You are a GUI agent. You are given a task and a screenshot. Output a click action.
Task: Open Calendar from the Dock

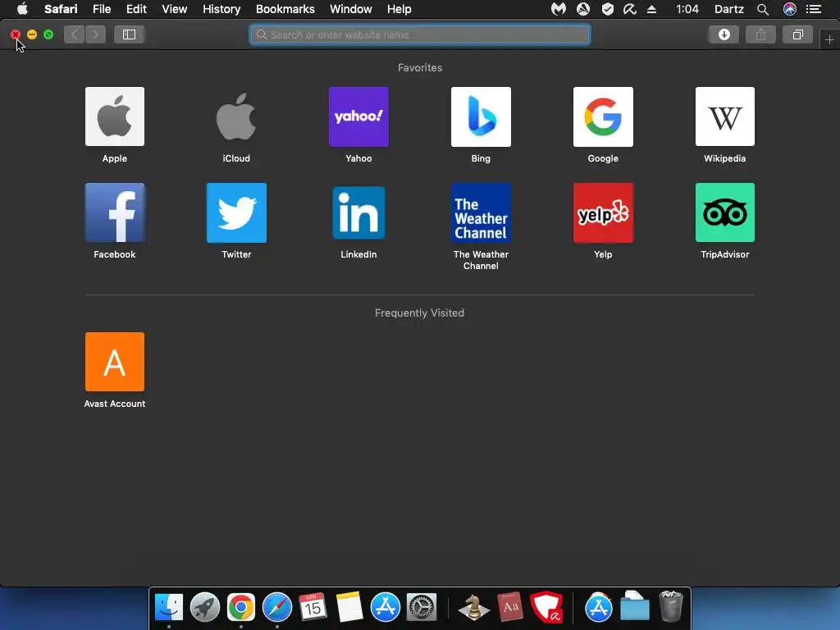click(x=313, y=608)
